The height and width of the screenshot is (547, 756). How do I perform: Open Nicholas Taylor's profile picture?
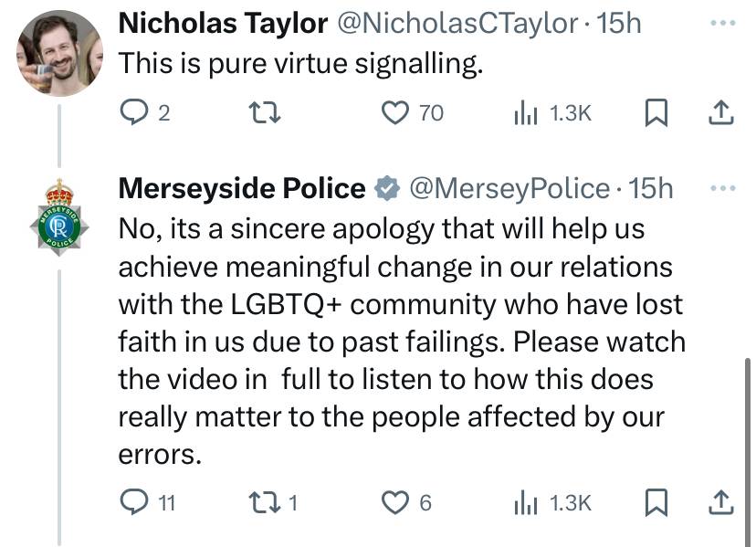pos(59,53)
